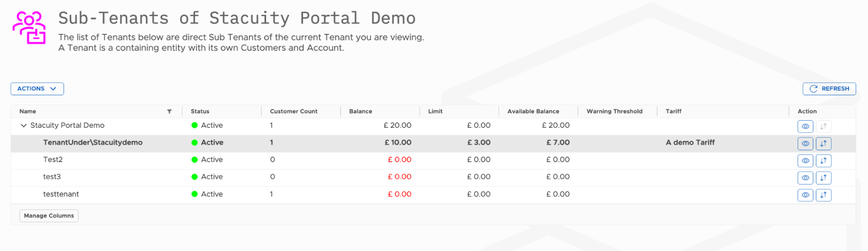Screen dimensions: 868x251
Task: Select the TenantUnder\Stacuitydemo row name
Action: pyautogui.click(x=93, y=142)
